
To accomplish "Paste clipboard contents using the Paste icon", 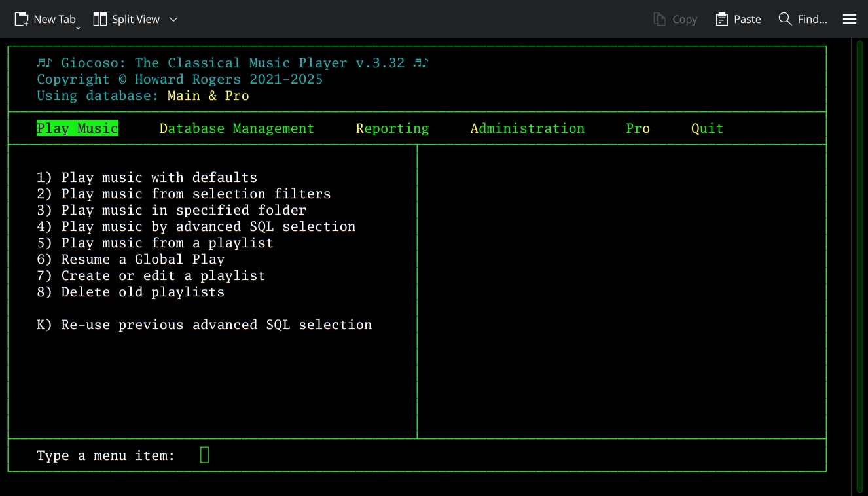I will point(738,19).
